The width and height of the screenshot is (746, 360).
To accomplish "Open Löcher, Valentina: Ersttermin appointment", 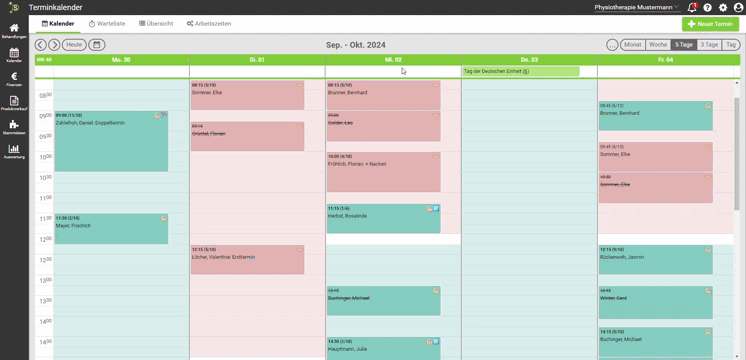I will [247, 260].
